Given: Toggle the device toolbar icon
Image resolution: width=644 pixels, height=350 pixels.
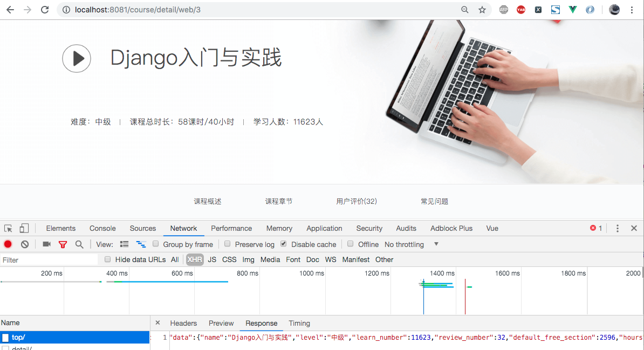Looking at the screenshot, I should coord(24,229).
